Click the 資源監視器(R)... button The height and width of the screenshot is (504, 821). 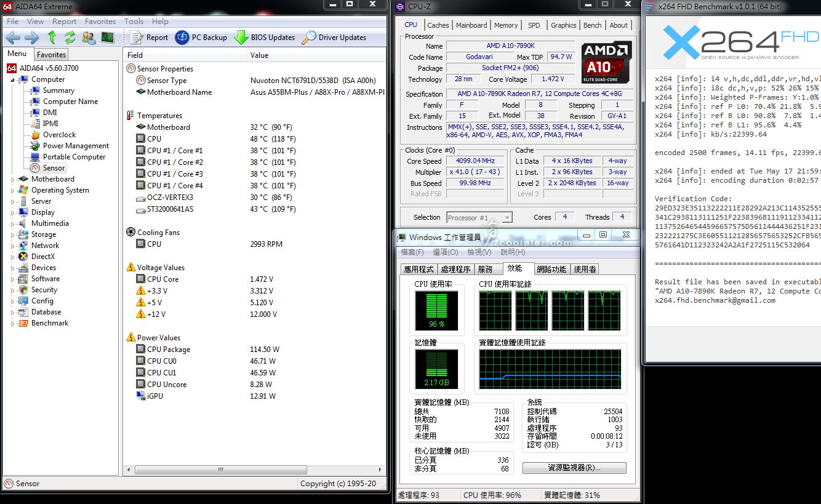coord(574,468)
